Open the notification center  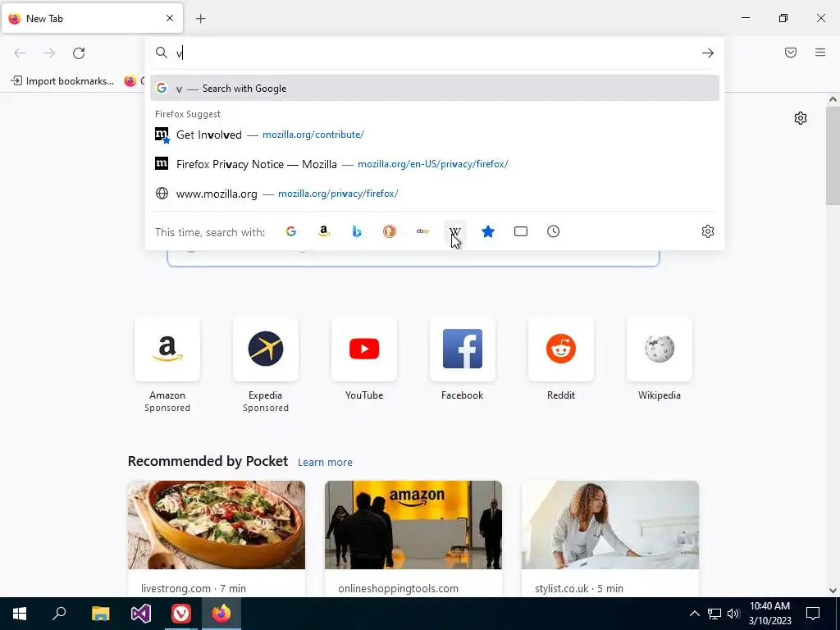pyautogui.click(x=813, y=614)
